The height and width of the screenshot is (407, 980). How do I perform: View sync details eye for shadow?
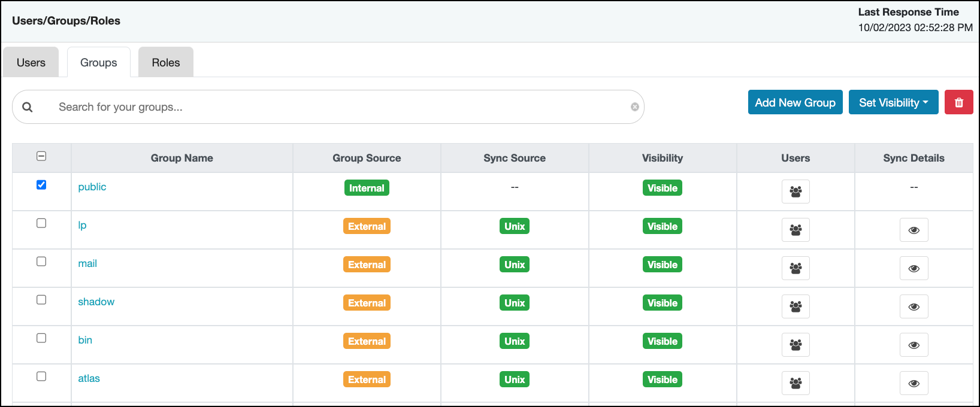pyautogui.click(x=914, y=306)
